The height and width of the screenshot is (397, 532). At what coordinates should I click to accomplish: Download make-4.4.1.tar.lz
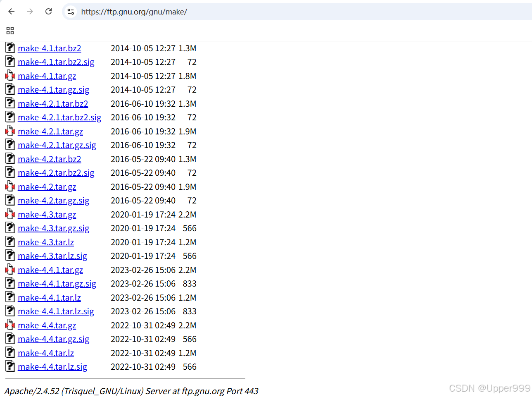point(49,298)
